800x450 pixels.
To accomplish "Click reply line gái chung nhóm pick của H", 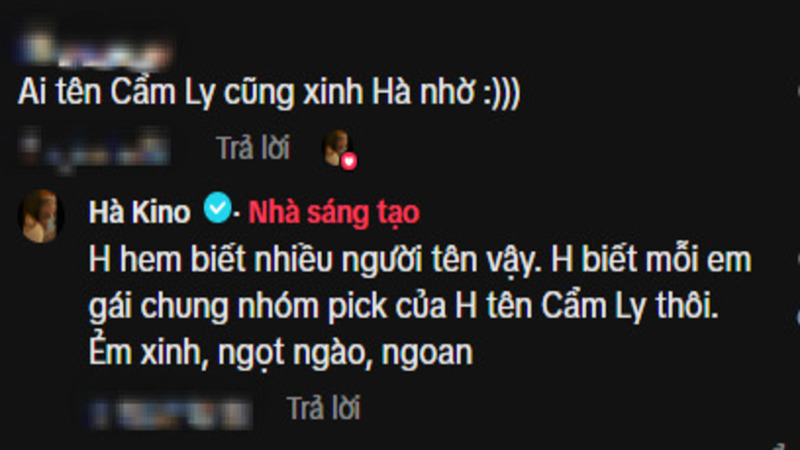I will [x=404, y=307].
